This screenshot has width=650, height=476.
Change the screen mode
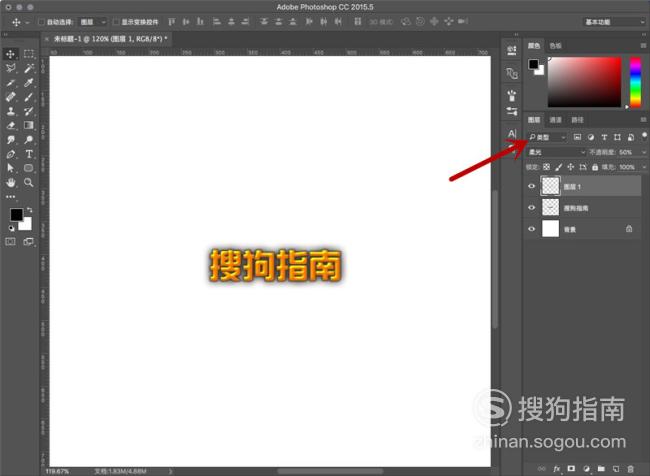coord(29,242)
